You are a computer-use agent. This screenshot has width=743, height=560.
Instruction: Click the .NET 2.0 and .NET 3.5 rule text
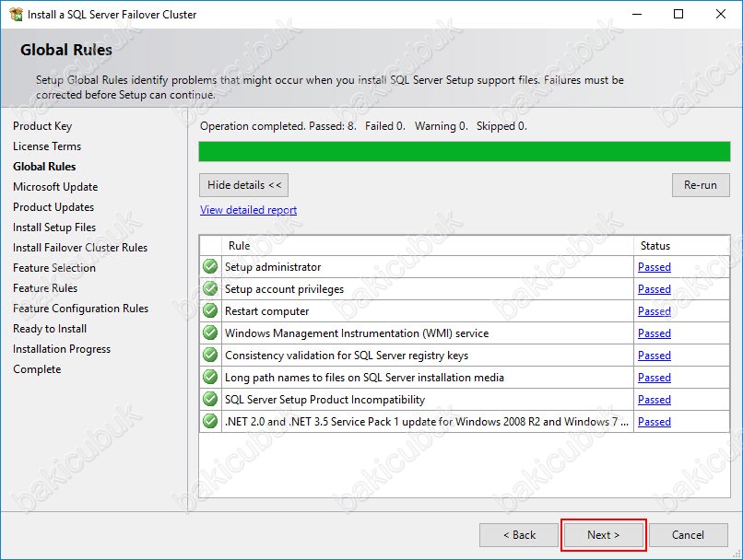(x=427, y=421)
